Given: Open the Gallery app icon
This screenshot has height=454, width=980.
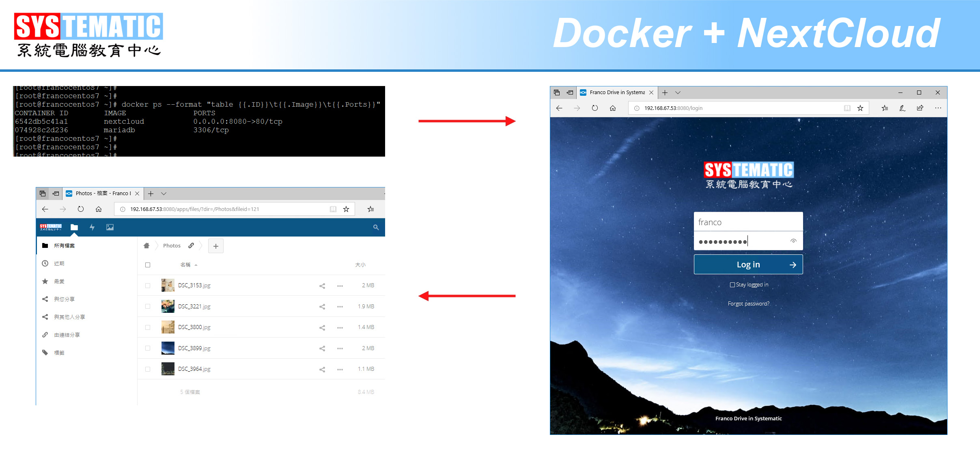Looking at the screenshot, I should 110,227.
